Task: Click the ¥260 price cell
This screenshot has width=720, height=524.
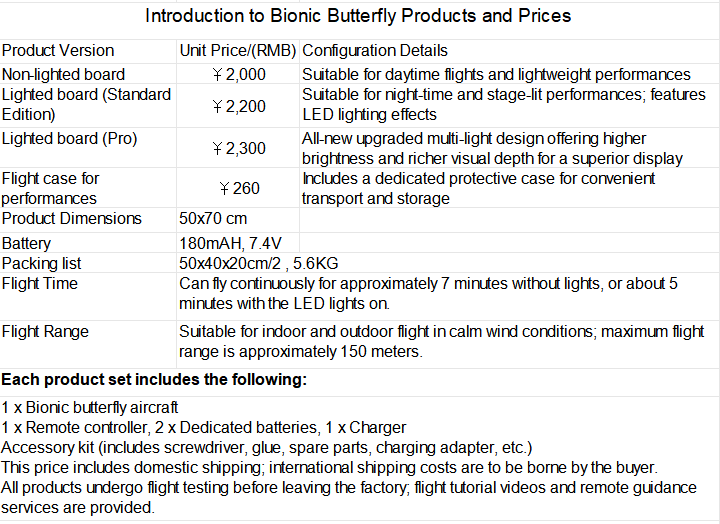Action: coord(238,187)
